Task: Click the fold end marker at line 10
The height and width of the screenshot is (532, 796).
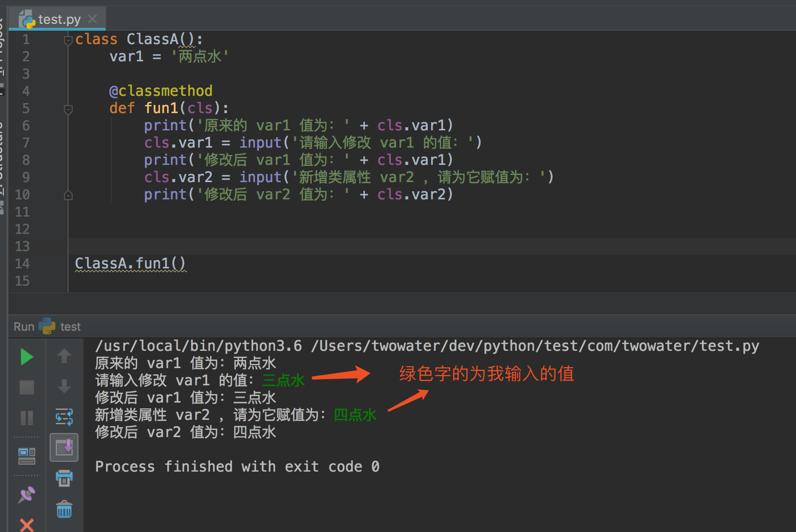Action: pyautogui.click(x=68, y=195)
